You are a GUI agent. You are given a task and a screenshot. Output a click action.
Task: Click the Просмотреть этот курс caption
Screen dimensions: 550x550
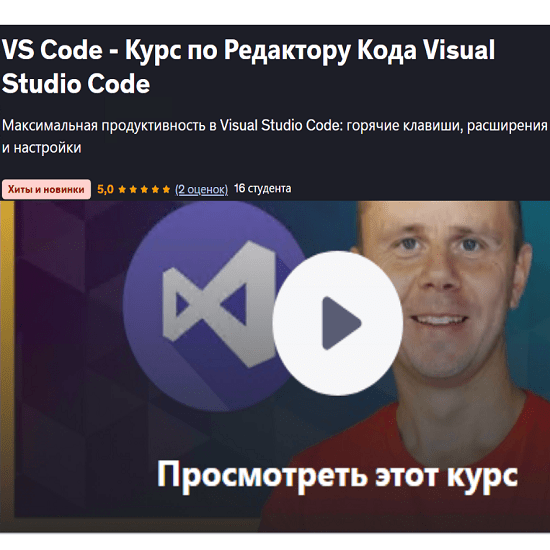337,476
